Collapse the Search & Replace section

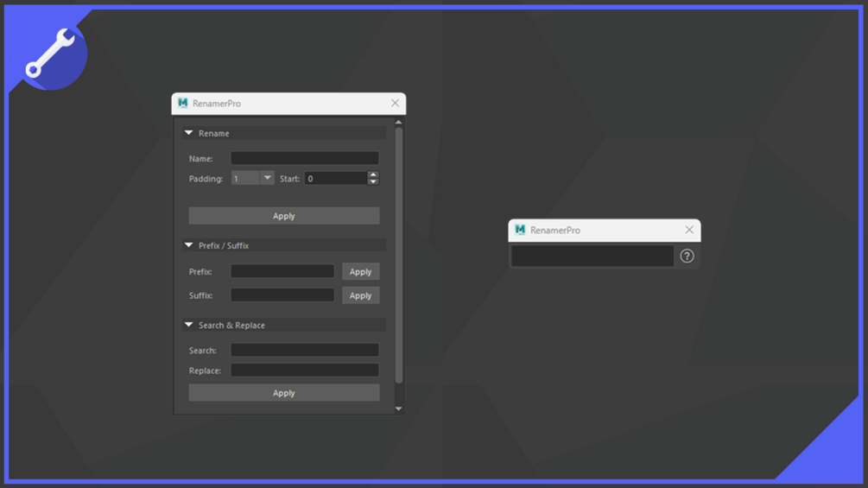189,325
